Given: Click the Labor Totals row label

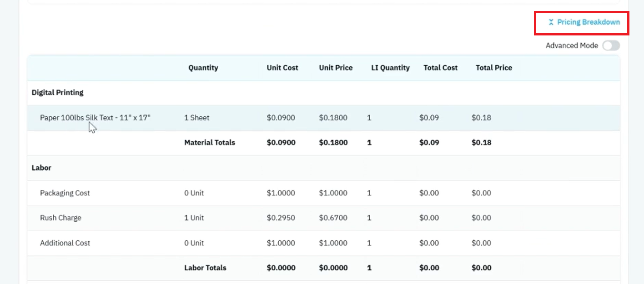Looking at the screenshot, I should coord(205,268).
